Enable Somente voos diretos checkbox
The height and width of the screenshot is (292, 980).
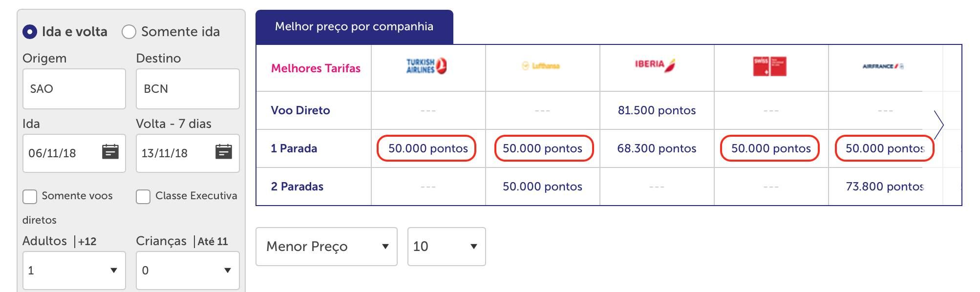pyautogui.click(x=30, y=197)
